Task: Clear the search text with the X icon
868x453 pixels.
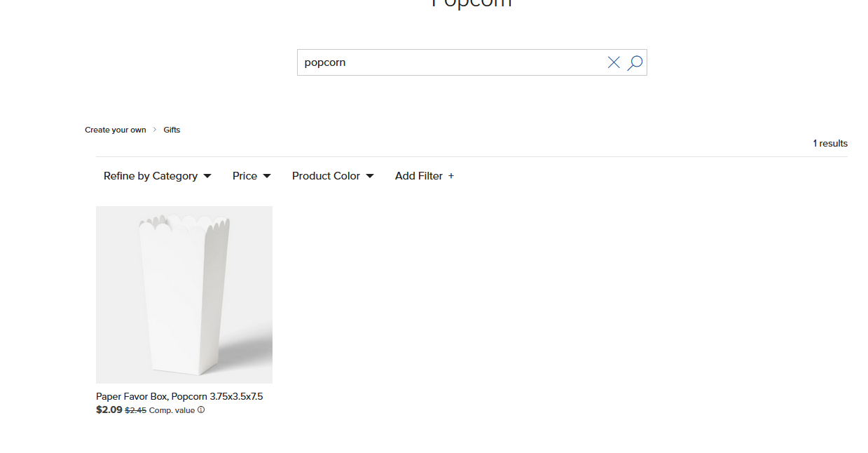Action: (614, 62)
